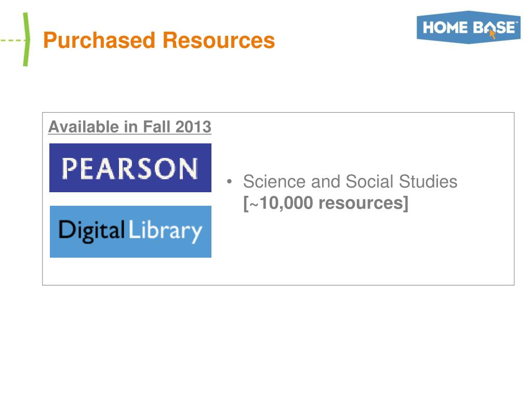Click the Home Base logo badge
This screenshot has height=399, width=532.
pyautogui.click(x=469, y=27)
